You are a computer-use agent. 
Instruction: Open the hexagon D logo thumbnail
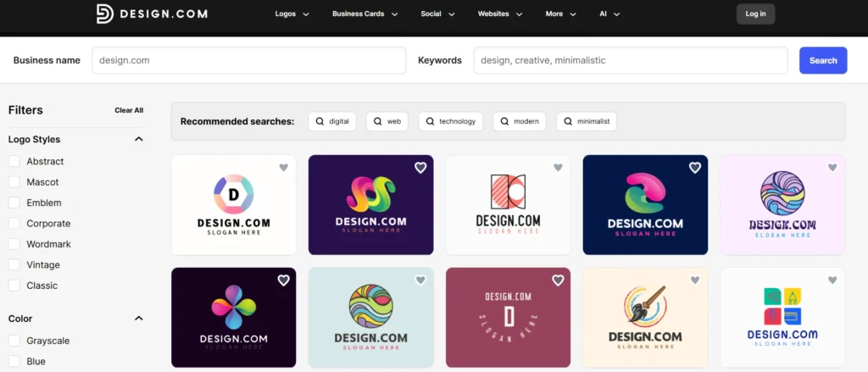point(234,205)
